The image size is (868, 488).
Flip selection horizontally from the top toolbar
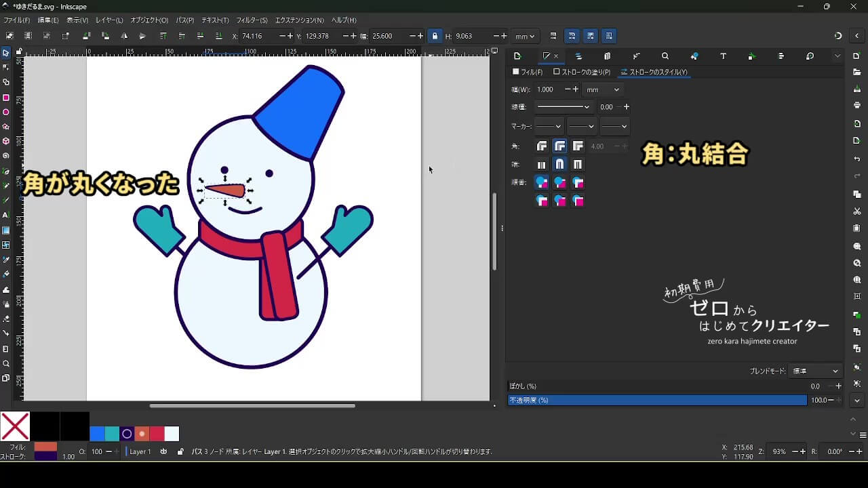pos(123,36)
